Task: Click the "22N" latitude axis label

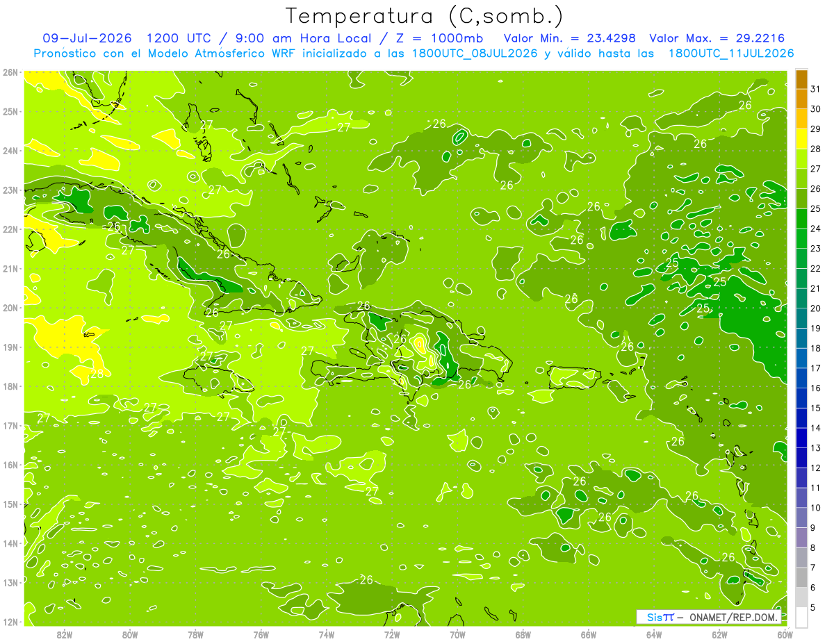Action: [10, 229]
